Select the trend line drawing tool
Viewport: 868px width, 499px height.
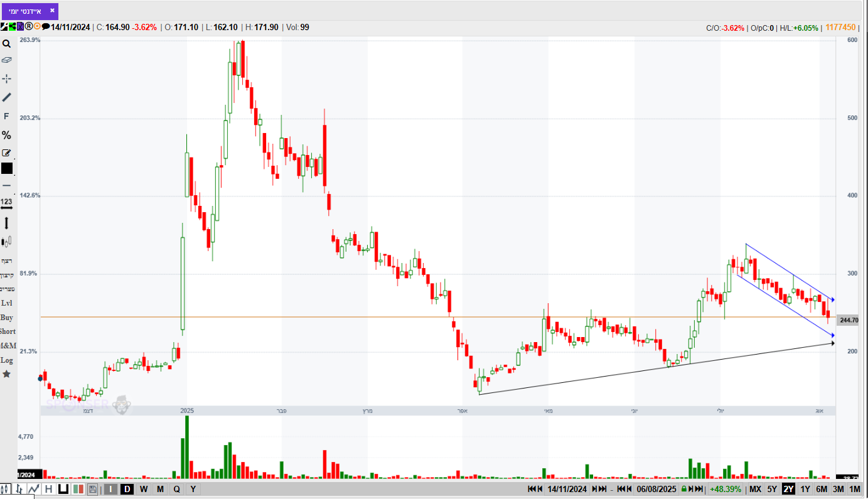click(6, 97)
